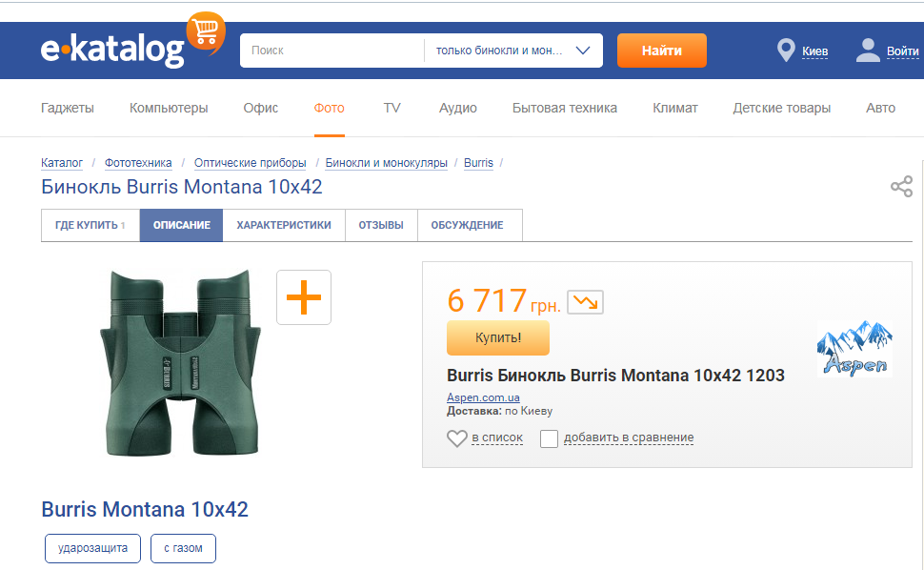Image resolution: width=924 pixels, height=570 pixels.
Task: Go to Burris breadcrumb
Action: point(478,163)
